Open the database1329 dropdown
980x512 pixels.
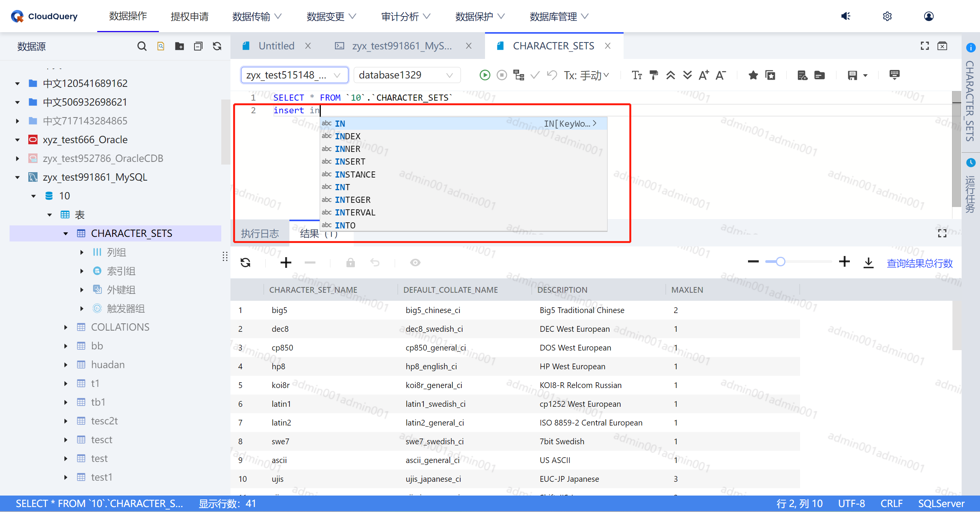407,75
